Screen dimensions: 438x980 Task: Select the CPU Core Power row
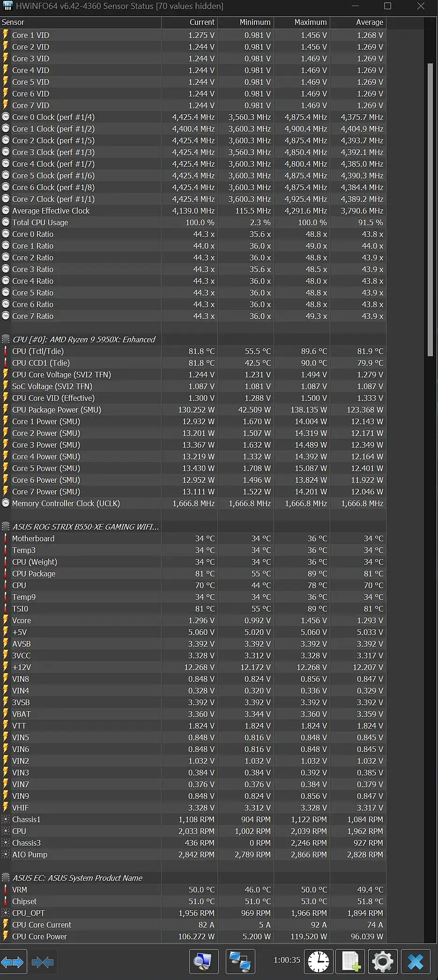coord(193,936)
